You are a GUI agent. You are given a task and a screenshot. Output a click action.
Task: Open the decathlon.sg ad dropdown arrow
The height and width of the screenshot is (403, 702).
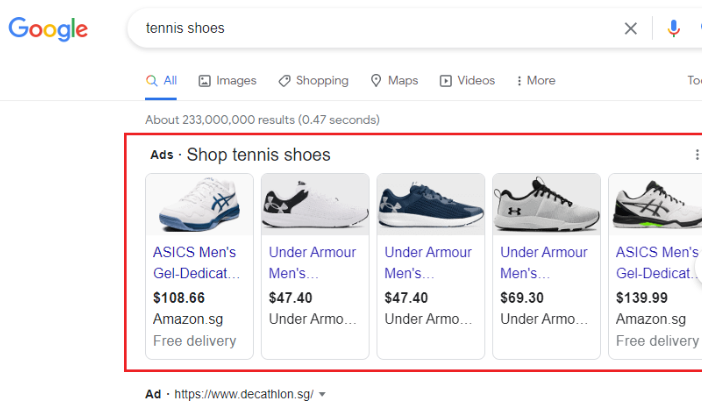(322, 394)
